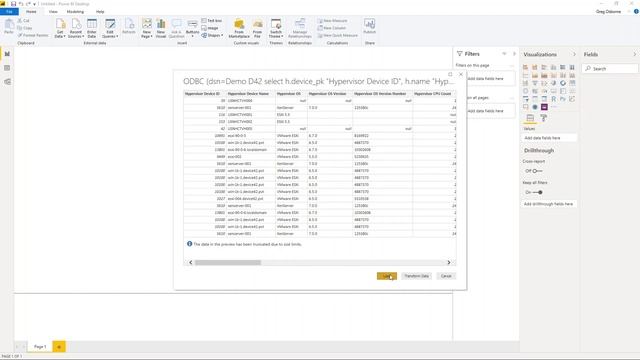Switch to the Modeling ribbon tab
The width and height of the screenshot is (640, 360).
point(75,11)
